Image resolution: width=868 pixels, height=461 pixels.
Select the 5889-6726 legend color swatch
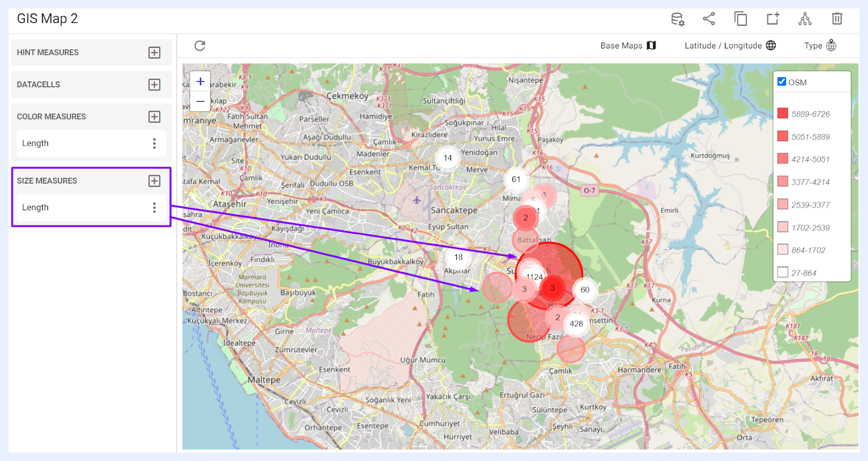(x=783, y=113)
